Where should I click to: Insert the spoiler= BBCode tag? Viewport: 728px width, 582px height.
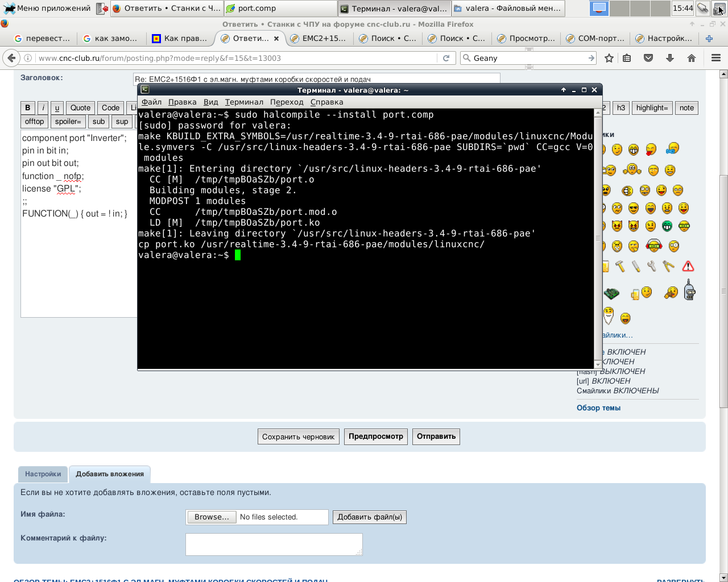68,122
